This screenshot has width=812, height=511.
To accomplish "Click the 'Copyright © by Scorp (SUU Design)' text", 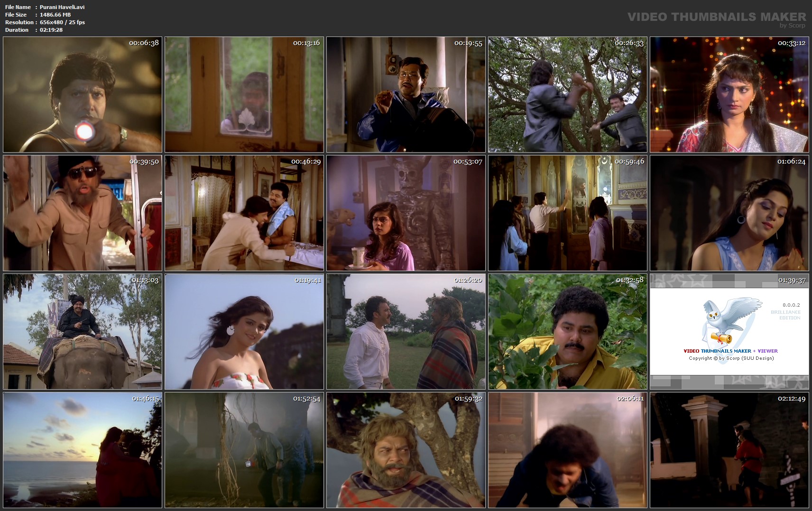I will point(731,358).
